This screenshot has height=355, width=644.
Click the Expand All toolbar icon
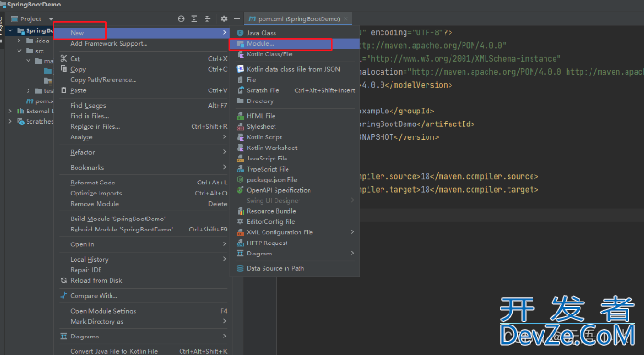pyautogui.click(x=194, y=18)
